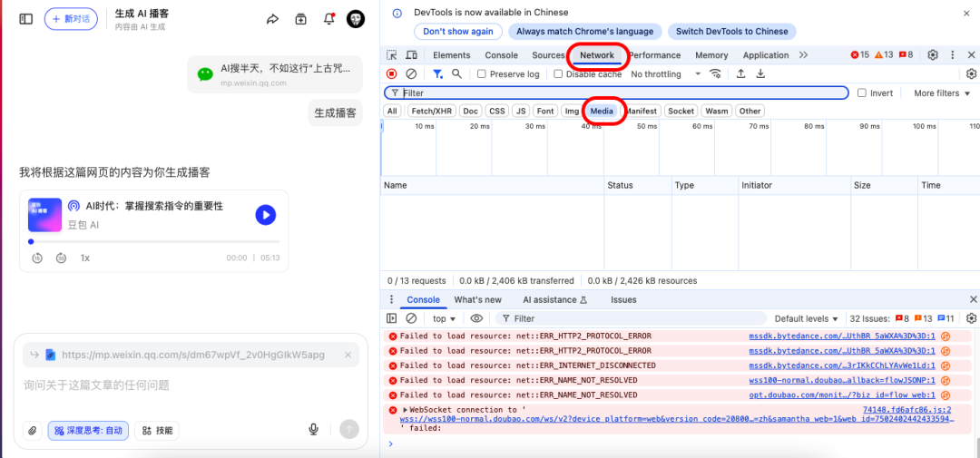
Task: Click Switch DevTools to Chinese
Action: coord(732,31)
